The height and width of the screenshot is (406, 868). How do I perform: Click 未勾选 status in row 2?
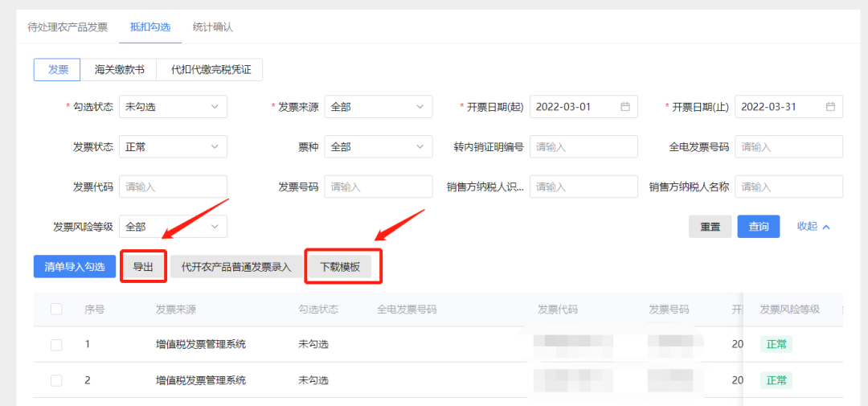click(313, 380)
